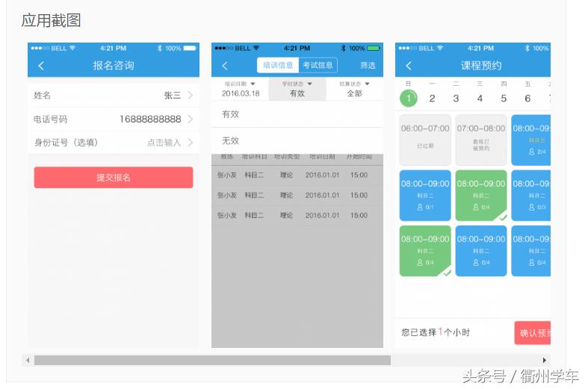Open the 电话号码 row chevron
588x389 pixels.
click(190, 119)
